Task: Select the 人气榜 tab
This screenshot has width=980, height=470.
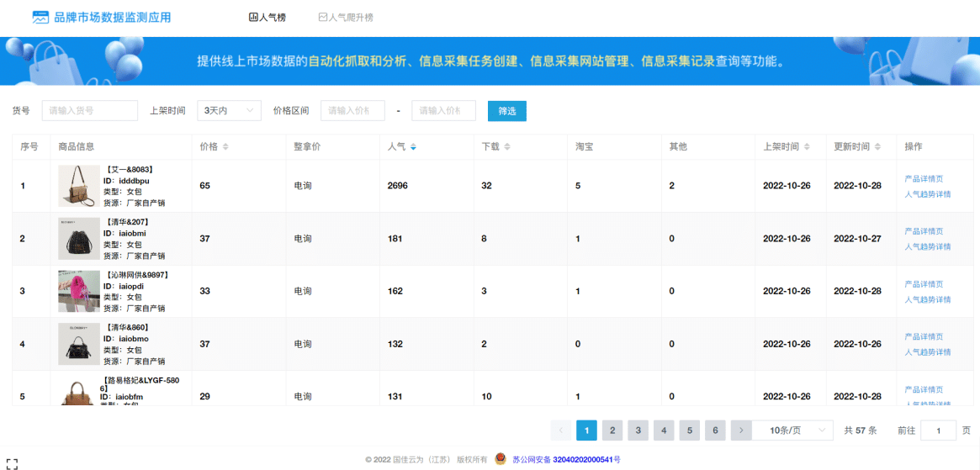Action: tap(268, 18)
